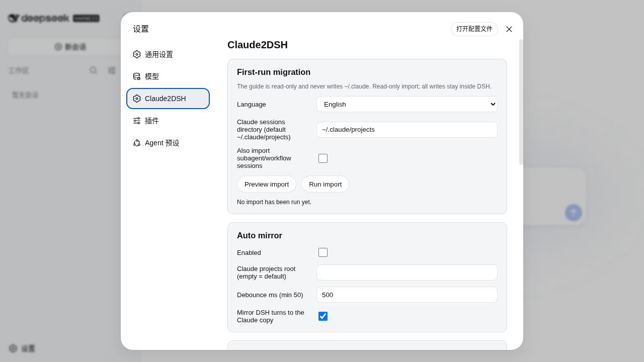Click the Claude projects root field
Image resolution: width=644 pixels, height=362 pixels.
(407, 273)
